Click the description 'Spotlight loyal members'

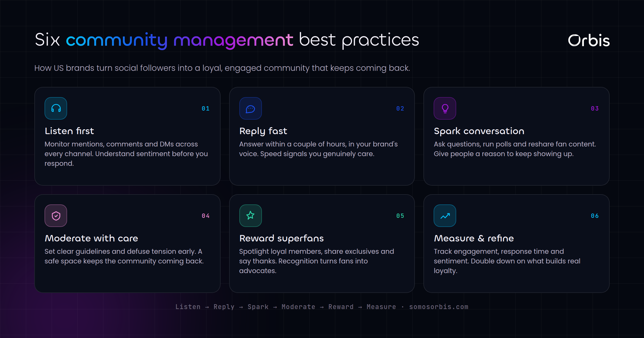(317, 261)
